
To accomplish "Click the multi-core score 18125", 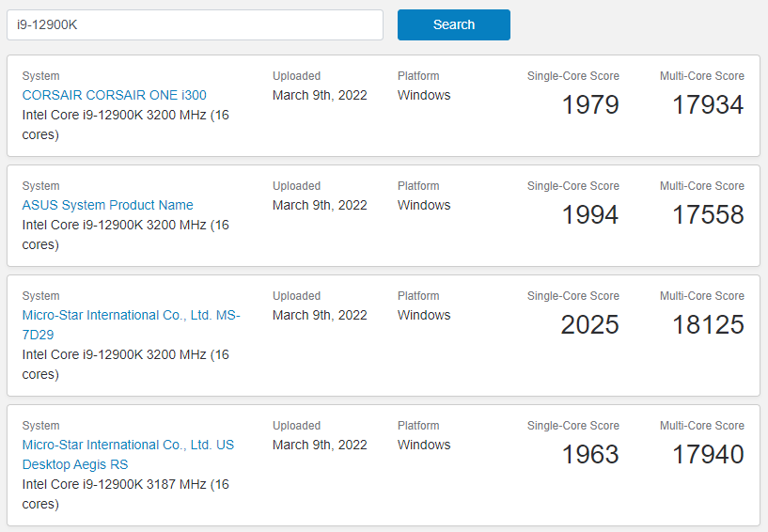I will (x=708, y=325).
